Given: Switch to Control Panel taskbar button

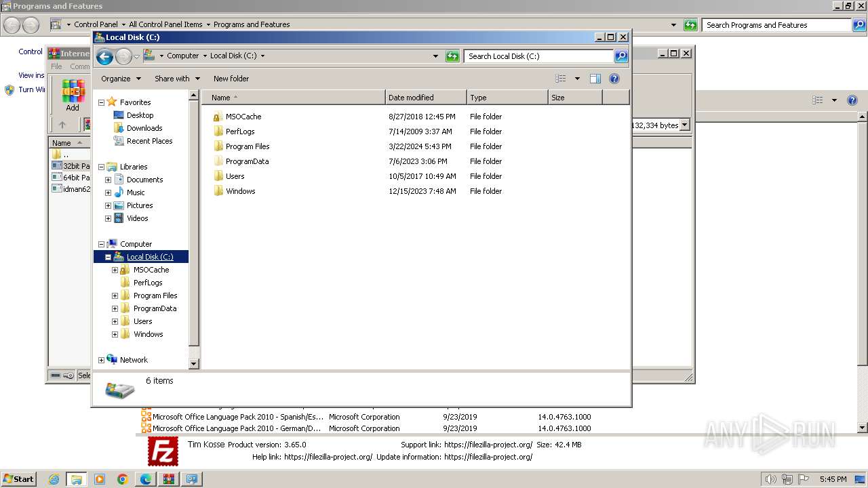Looking at the screenshot, I should (192, 479).
